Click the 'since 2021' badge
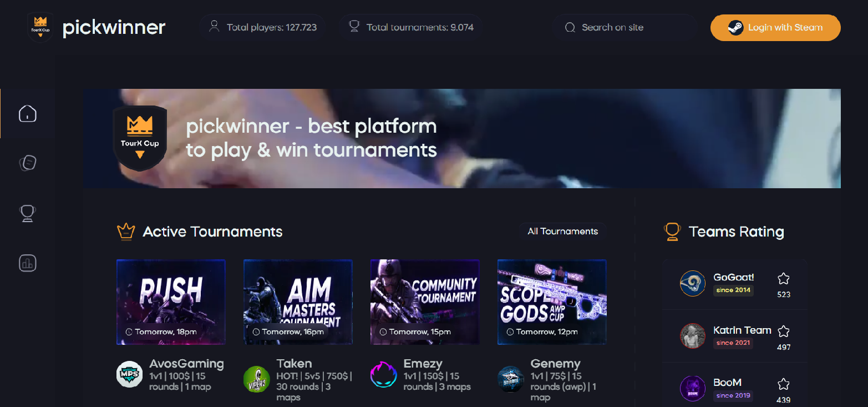 (733, 343)
